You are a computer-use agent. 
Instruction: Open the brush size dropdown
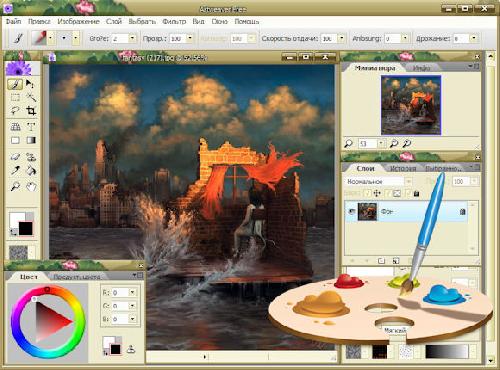(133, 38)
